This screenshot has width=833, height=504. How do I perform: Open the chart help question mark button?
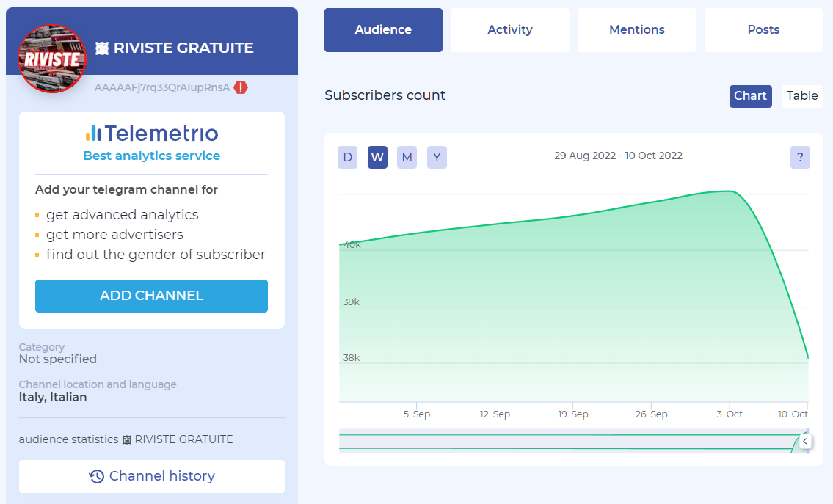pos(800,157)
